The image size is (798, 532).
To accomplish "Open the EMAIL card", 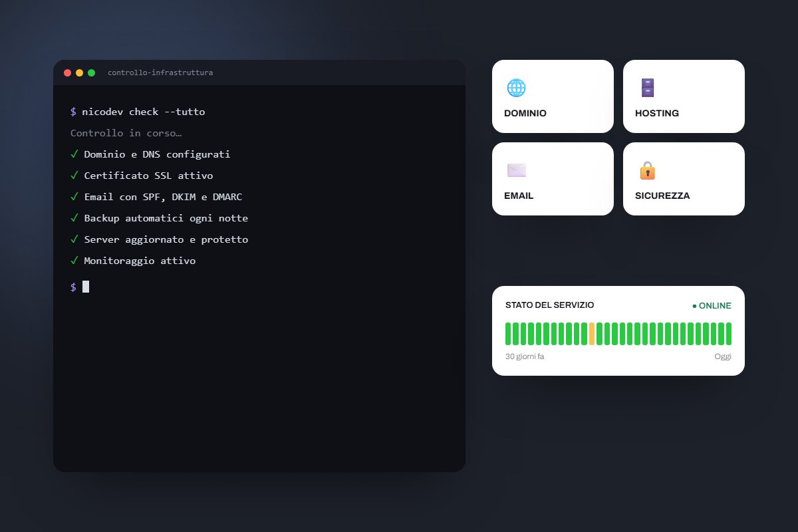I will [553, 179].
